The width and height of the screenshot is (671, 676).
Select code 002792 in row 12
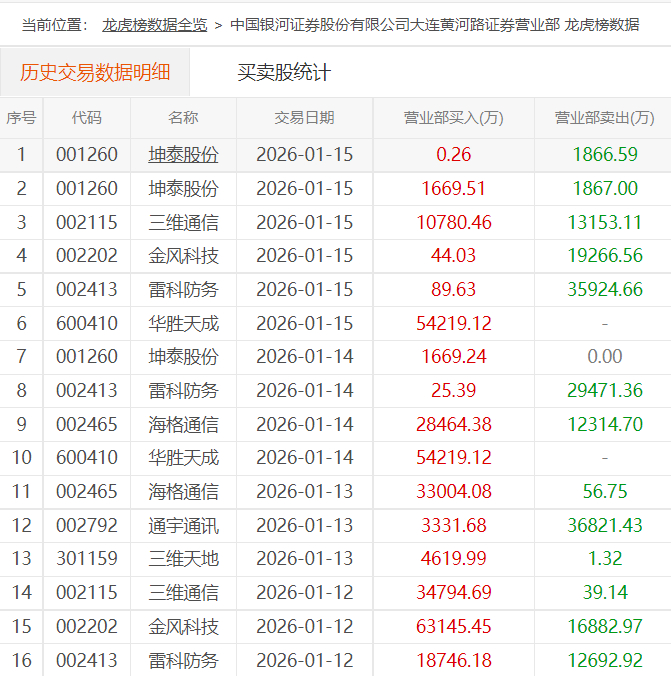click(87, 526)
